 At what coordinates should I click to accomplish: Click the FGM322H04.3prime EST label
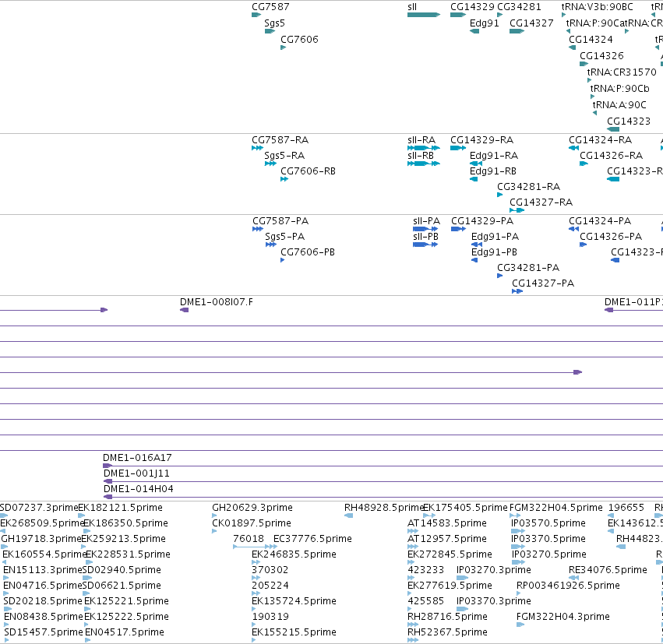pyautogui.click(x=563, y=617)
